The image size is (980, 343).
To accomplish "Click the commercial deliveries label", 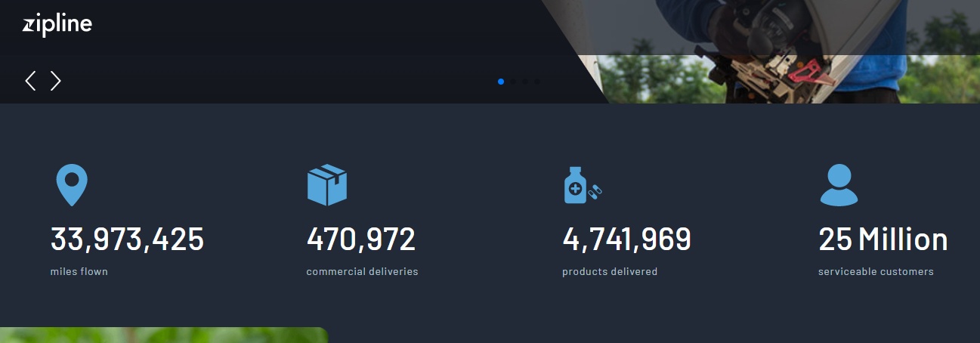I will [x=362, y=271].
